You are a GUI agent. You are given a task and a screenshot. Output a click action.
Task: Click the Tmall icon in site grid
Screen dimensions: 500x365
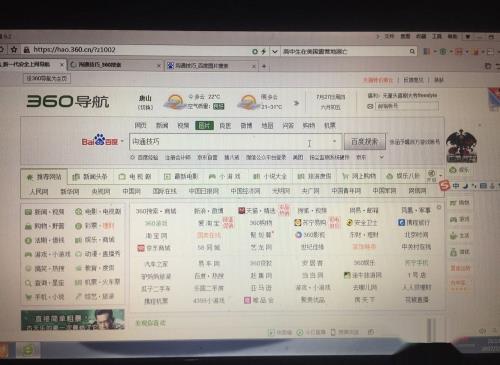pos(242,210)
